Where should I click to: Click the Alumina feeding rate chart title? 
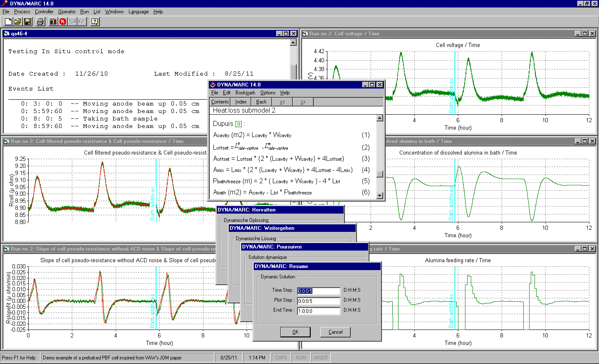point(458,261)
